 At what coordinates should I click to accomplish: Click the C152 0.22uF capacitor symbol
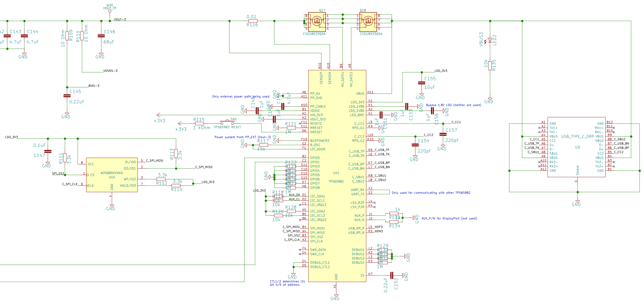[x=392, y=275]
